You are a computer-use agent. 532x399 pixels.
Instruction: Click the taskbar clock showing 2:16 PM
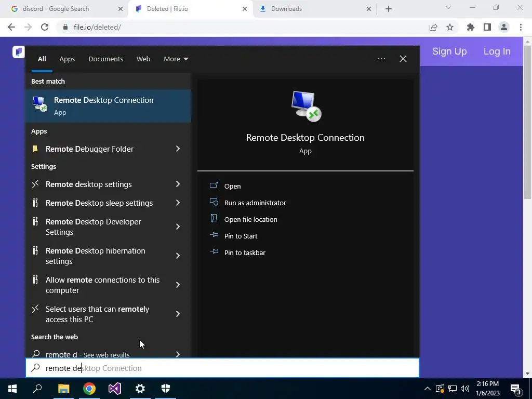coord(487,389)
